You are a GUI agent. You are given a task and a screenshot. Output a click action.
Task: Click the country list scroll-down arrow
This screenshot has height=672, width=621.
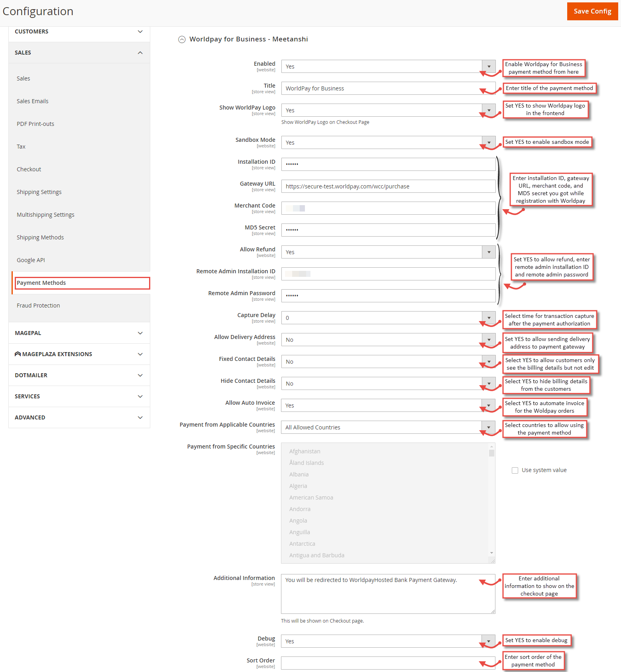(x=491, y=553)
